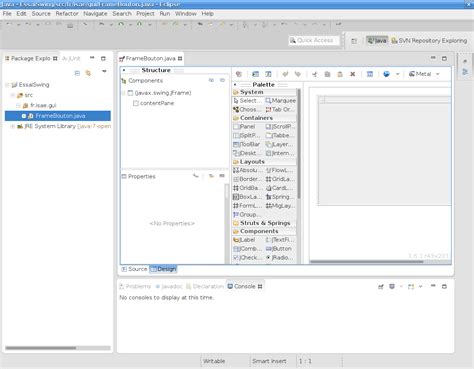Open the File menu
Viewport: 474px width, 369px height.
point(7,14)
